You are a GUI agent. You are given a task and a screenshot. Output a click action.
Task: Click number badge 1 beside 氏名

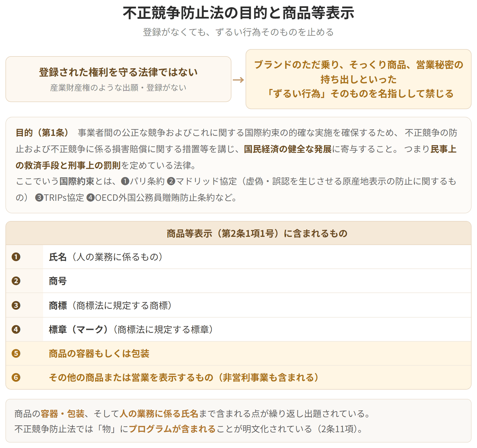point(16,257)
